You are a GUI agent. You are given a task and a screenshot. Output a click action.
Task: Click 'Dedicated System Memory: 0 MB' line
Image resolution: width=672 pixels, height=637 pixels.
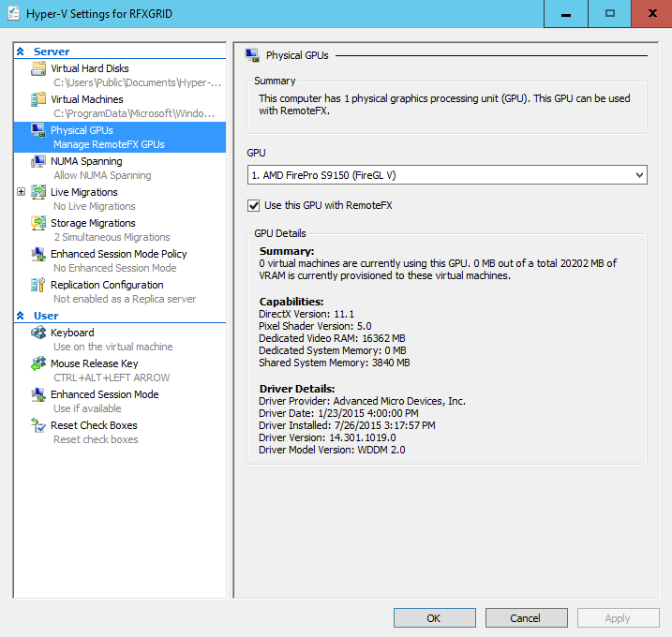coord(333,350)
